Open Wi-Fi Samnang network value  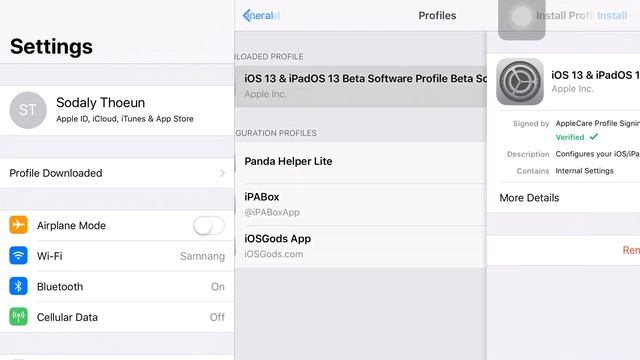(202, 256)
